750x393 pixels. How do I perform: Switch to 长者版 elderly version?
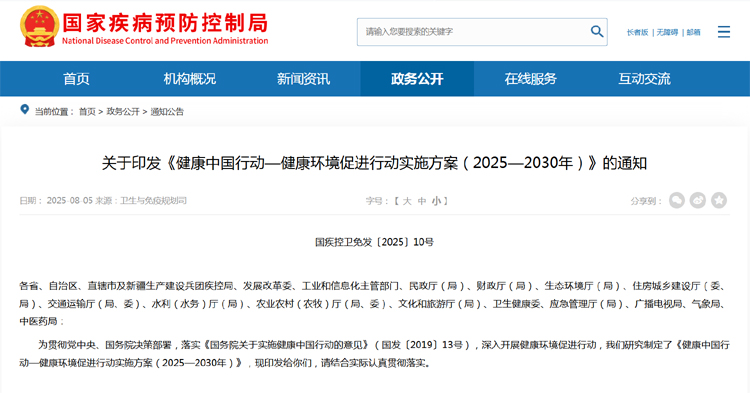pyautogui.click(x=638, y=32)
